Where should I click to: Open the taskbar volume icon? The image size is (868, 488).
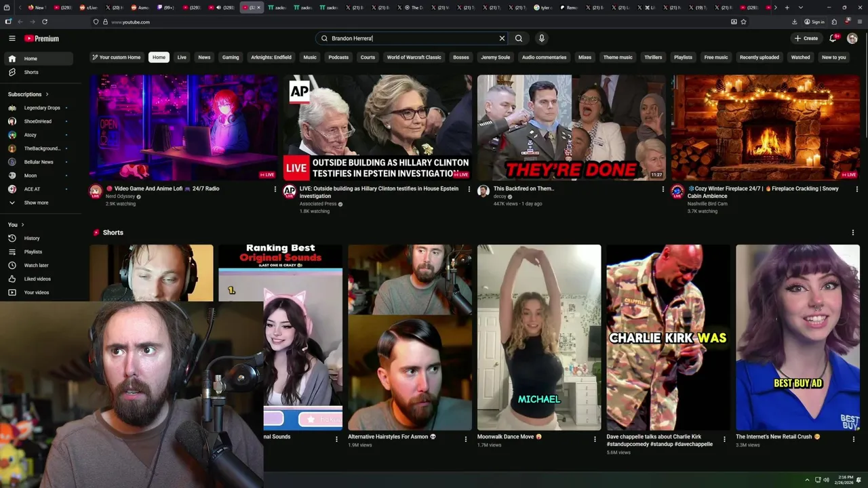[827, 480]
